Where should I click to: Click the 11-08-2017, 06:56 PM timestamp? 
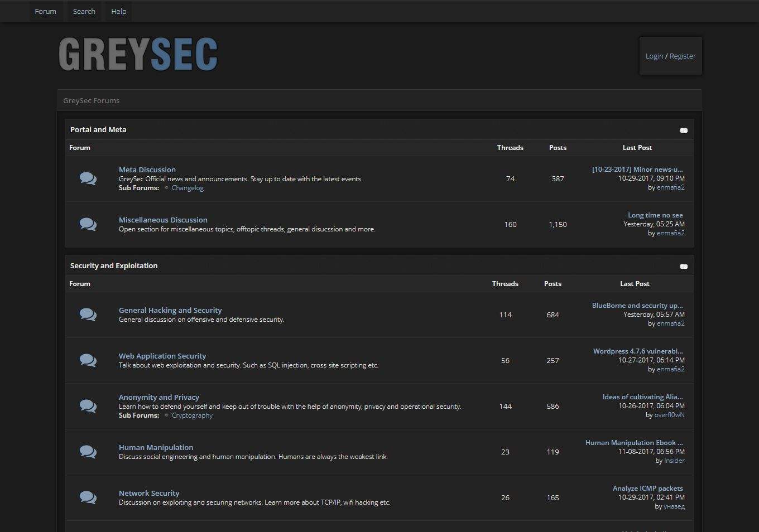(651, 452)
